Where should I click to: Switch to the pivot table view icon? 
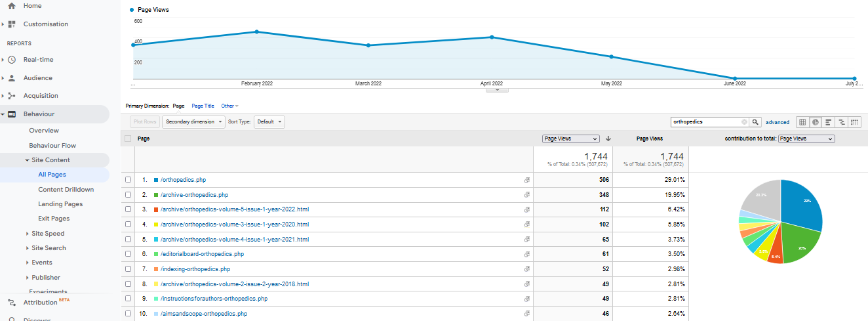855,122
